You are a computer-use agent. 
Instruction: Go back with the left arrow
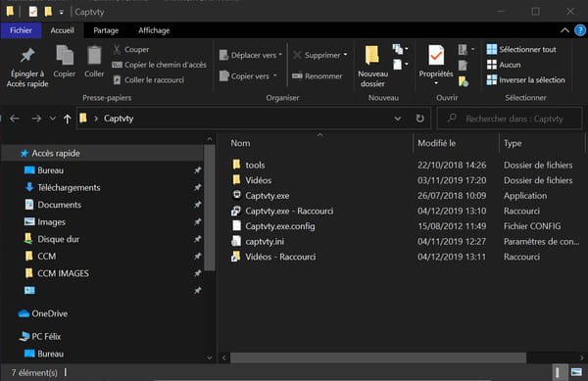point(15,119)
